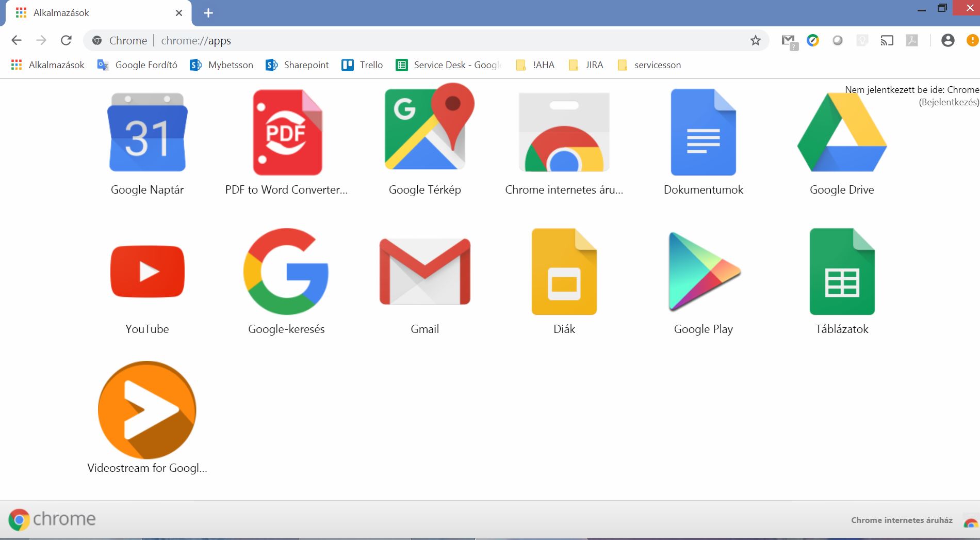
Task: Open the Google Térkép maps app
Action: [429, 127]
